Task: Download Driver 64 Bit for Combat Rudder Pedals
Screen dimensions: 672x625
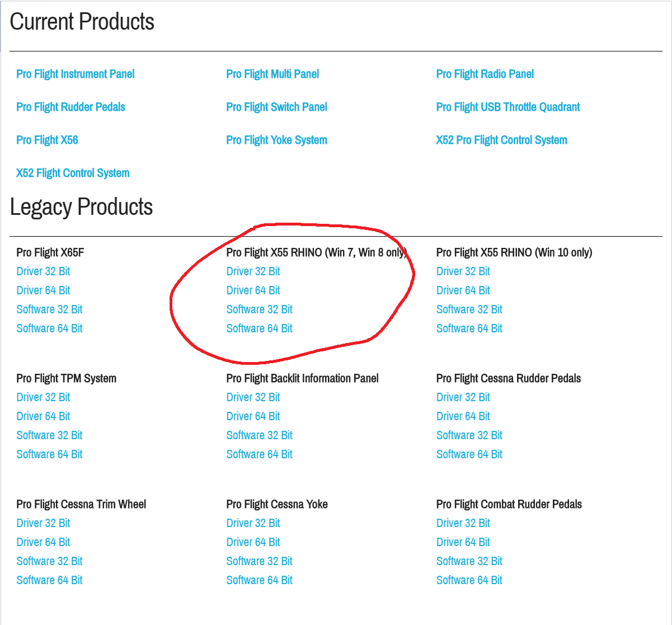Action: pyautogui.click(x=463, y=542)
